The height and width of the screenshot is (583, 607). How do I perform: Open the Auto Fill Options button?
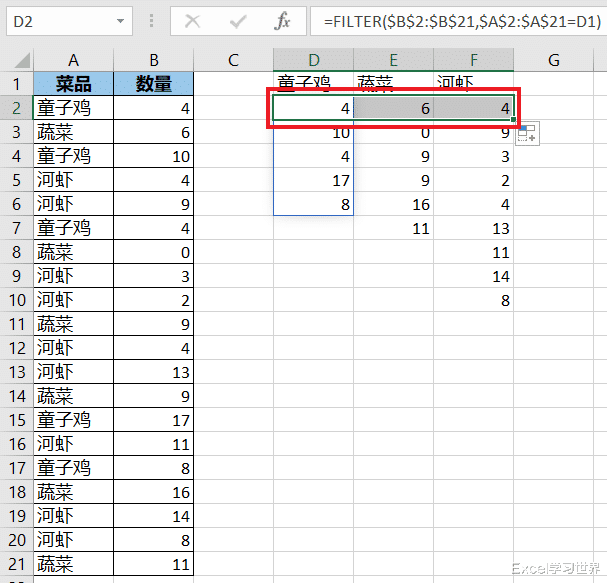coord(527,134)
